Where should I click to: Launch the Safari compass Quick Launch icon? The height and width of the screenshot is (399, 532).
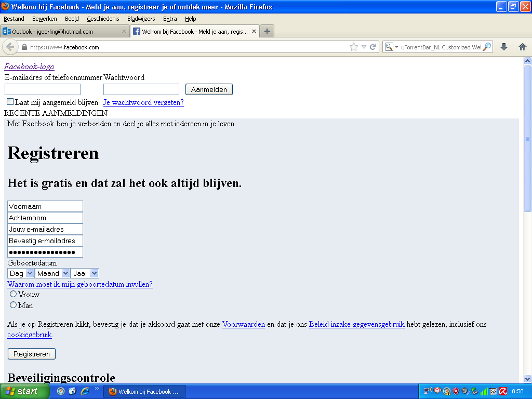tap(61, 391)
